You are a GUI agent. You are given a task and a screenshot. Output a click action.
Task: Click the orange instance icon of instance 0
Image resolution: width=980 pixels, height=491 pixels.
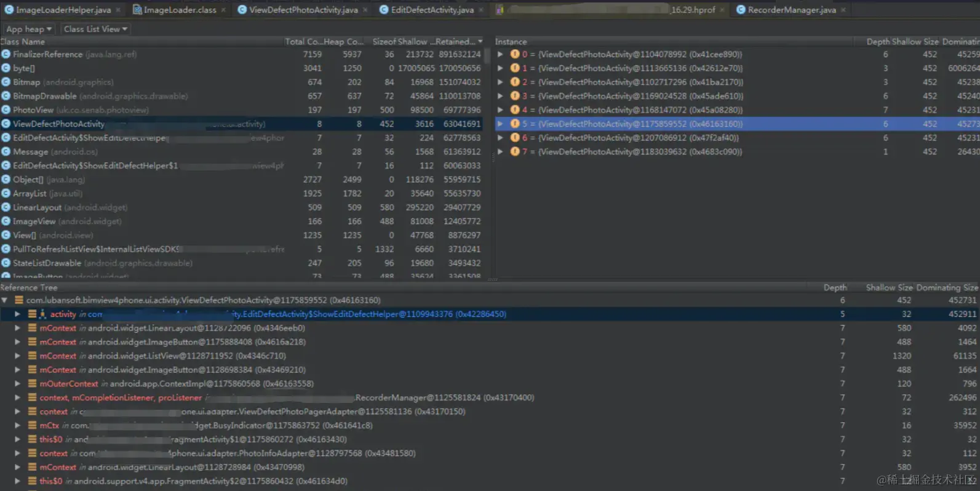515,54
